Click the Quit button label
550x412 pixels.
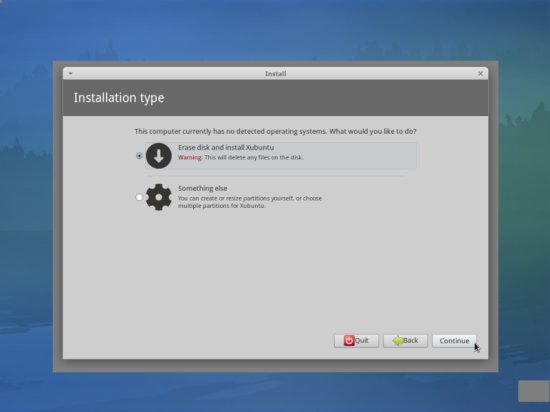click(x=362, y=340)
